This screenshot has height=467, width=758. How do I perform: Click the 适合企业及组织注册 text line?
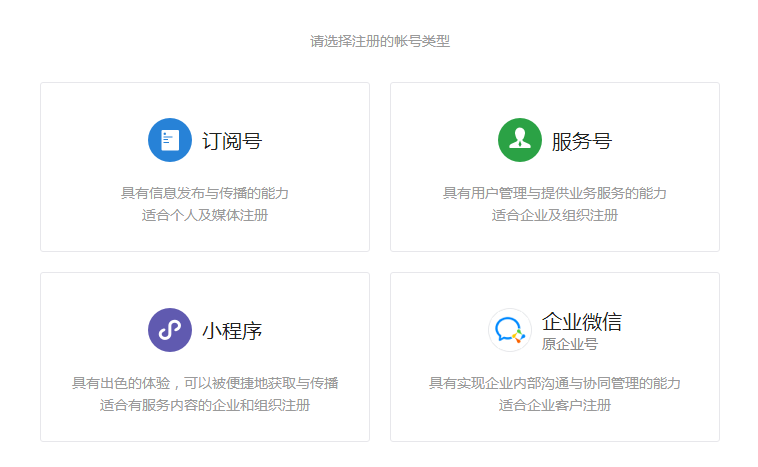[555, 215]
